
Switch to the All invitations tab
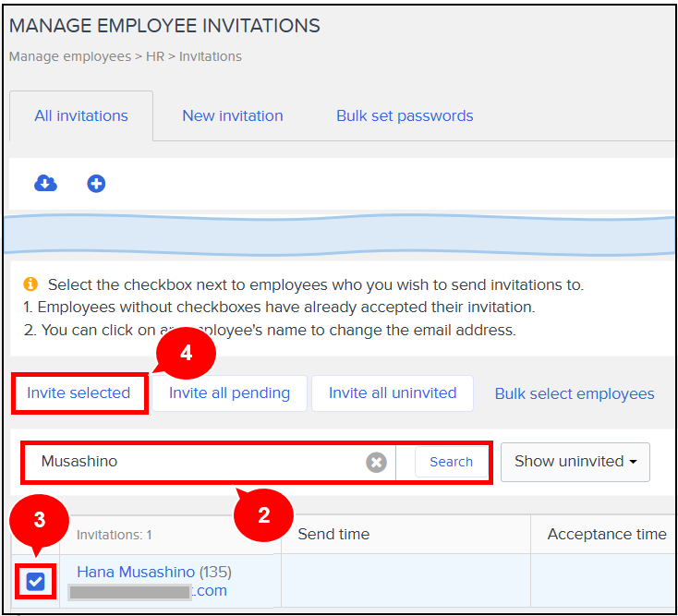pos(81,116)
